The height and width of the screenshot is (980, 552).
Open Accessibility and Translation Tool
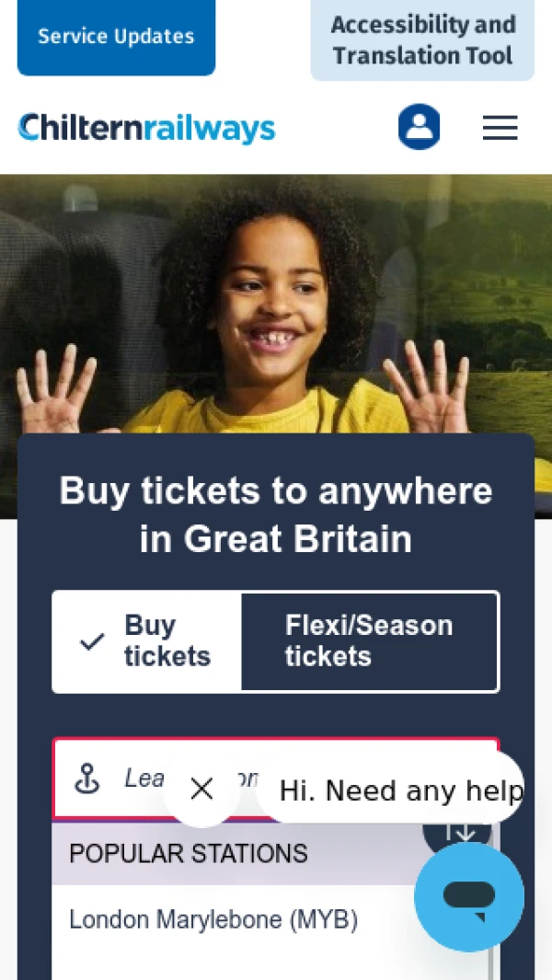tap(422, 40)
